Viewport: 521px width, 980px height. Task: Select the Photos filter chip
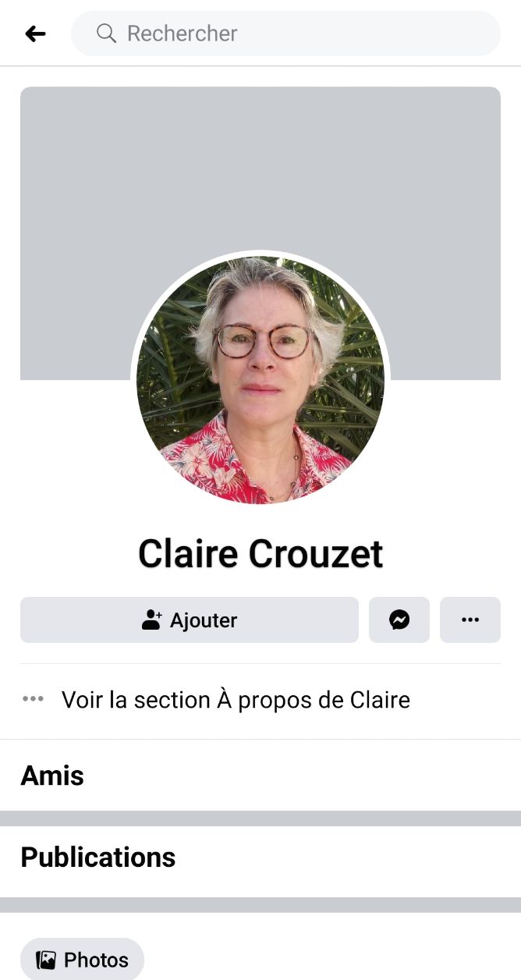tap(82, 959)
